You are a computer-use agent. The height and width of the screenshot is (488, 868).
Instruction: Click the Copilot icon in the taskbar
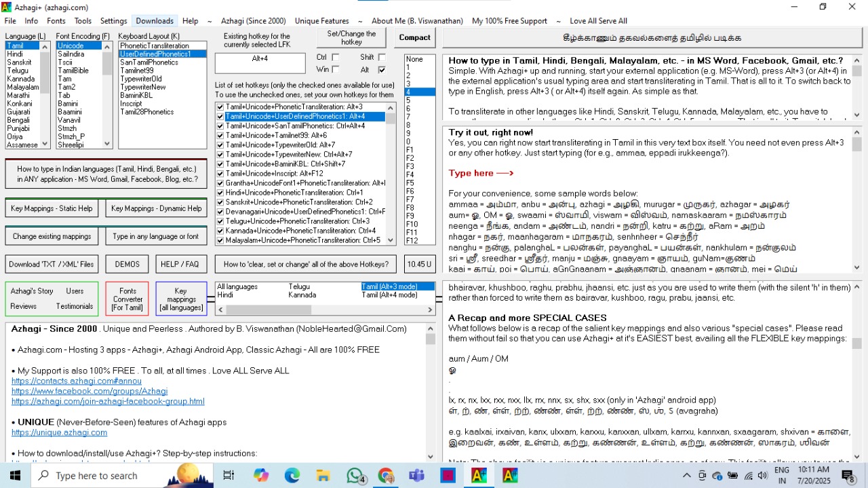261,475
